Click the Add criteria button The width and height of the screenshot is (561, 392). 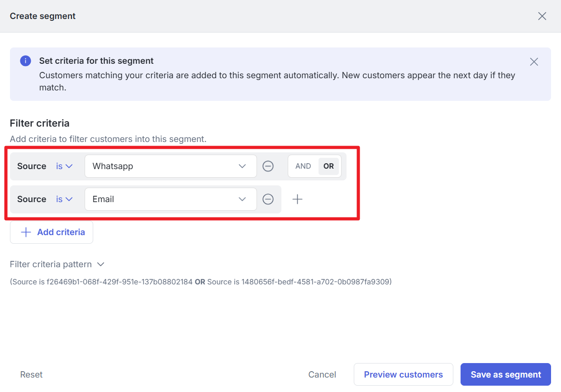point(52,232)
